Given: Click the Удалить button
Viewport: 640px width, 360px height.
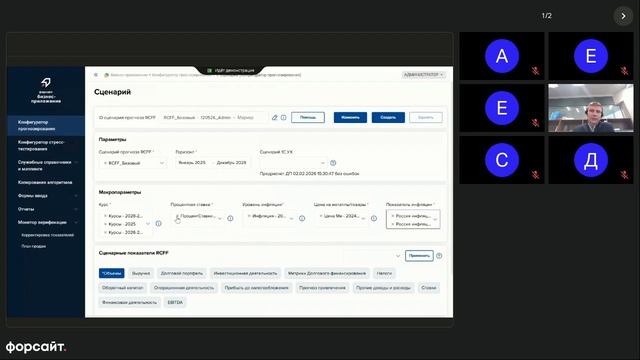Looking at the screenshot, I should tap(426, 118).
